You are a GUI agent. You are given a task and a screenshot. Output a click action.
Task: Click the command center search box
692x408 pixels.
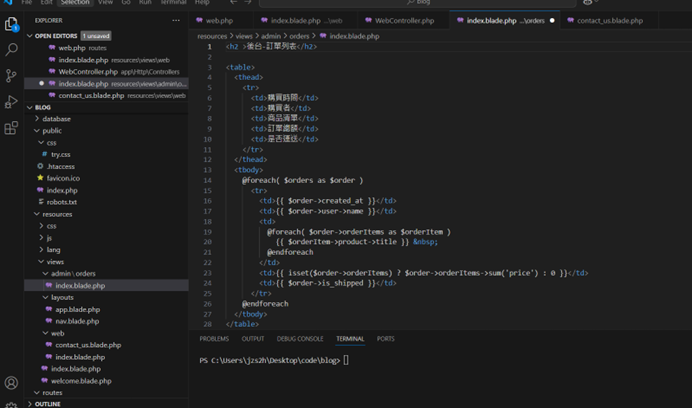[417, 2]
